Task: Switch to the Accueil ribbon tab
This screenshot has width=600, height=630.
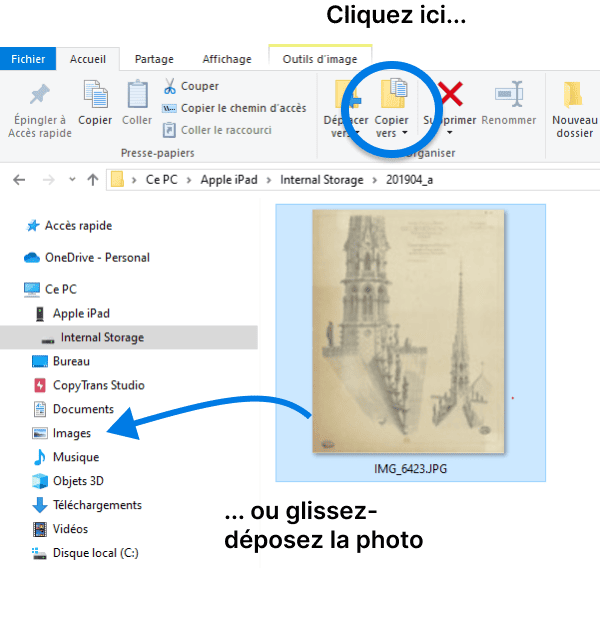Action: click(88, 59)
